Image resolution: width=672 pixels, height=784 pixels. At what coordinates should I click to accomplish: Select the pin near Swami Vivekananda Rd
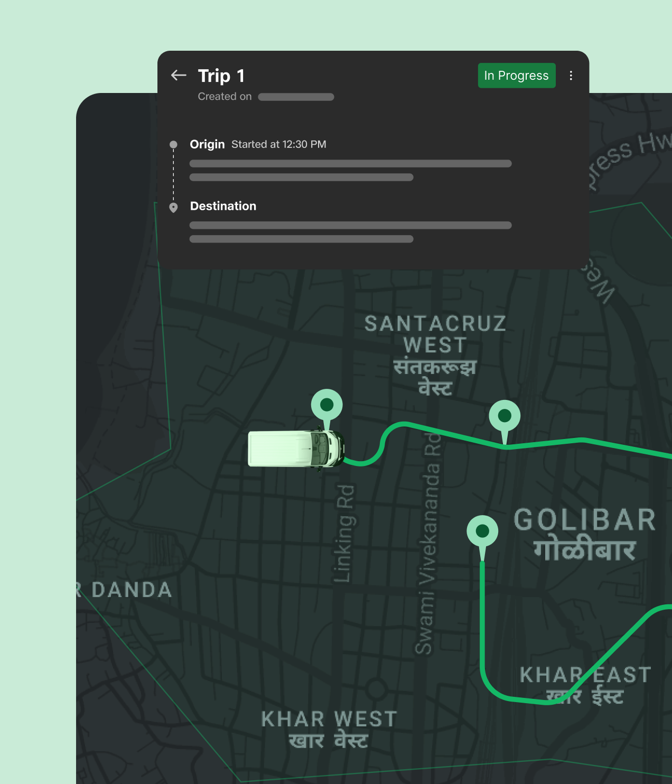tap(504, 416)
